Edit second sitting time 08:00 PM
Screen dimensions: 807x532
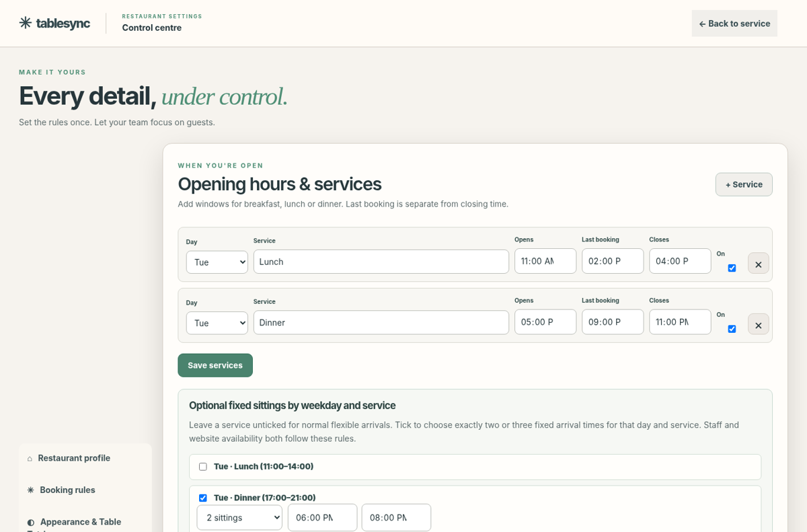[397, 518]
